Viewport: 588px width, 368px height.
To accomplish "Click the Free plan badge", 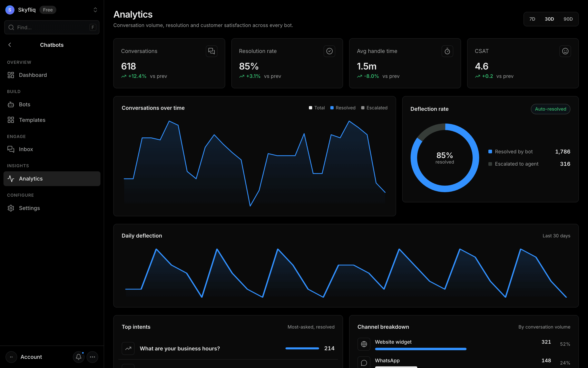I will pos(48,10).
